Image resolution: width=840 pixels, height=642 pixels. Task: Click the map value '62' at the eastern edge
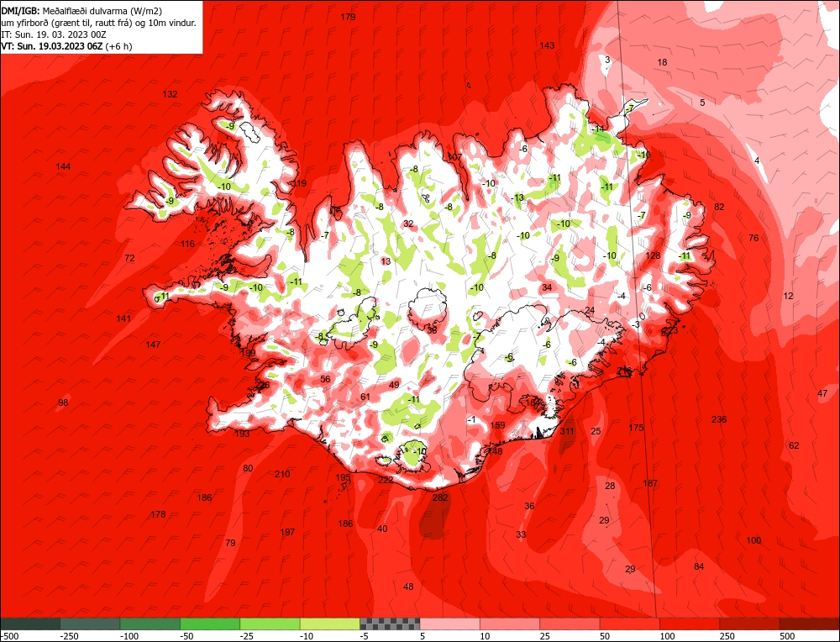(794, 445)
